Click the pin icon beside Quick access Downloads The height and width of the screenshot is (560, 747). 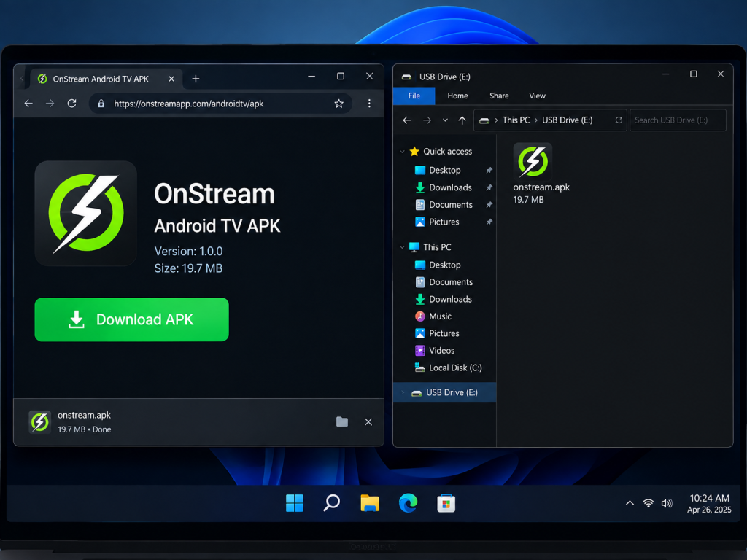coord(489,187)
